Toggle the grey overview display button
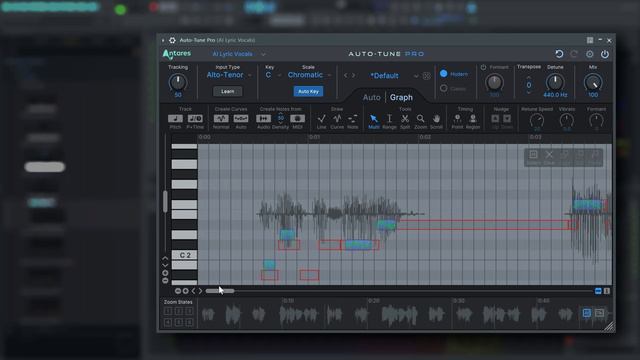This screenshot has height=360, width=640. [599, 313]
